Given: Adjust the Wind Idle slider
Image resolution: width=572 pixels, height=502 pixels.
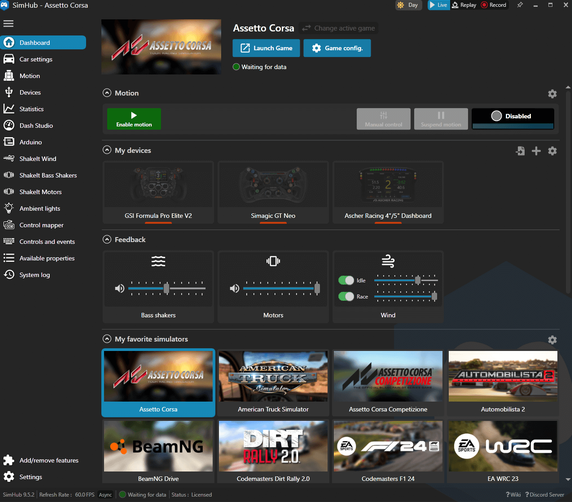Looking at the screenshot, I should [x=406, y=280].
